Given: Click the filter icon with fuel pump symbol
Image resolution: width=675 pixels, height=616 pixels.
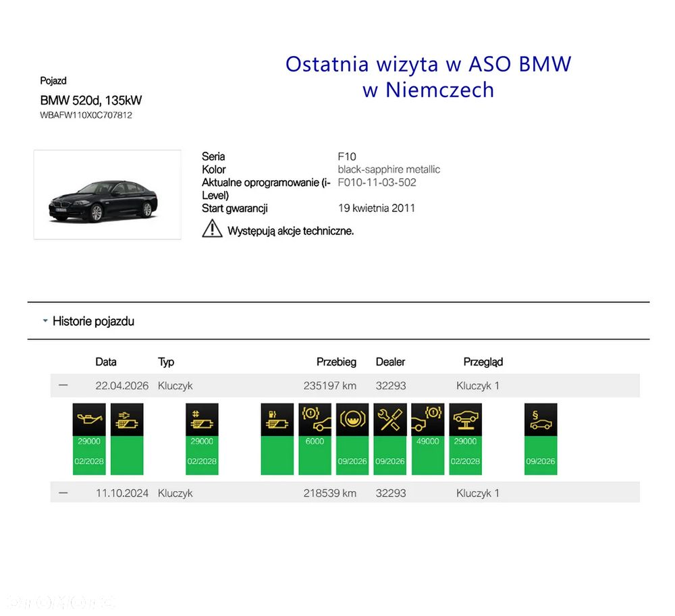Looking at the screenshot, I should pyautogui.click(x=277, y=420).
